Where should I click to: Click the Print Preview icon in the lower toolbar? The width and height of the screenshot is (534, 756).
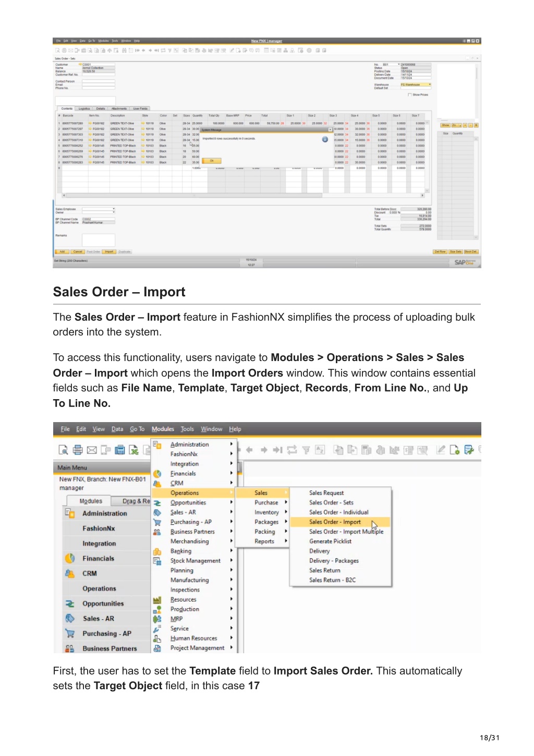[x=63, y=450]
